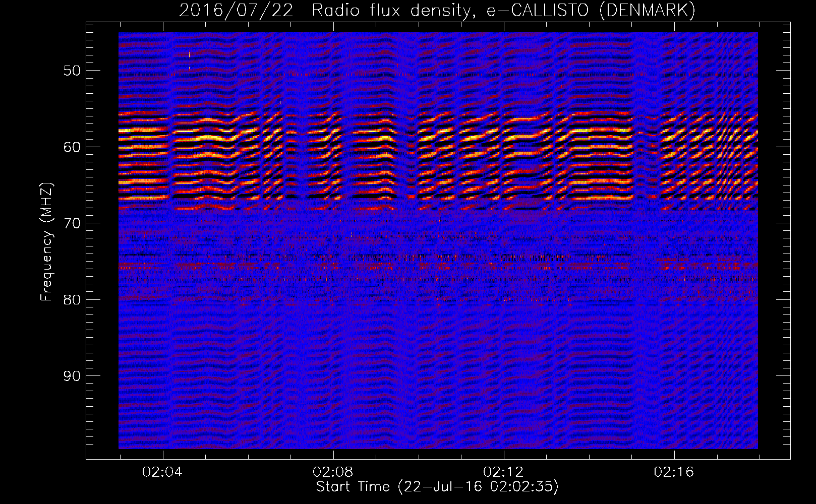The width and height of the screenshot is (816, 504).
Task: Click the '02:12' time tick label
Action: coord(503,472)
